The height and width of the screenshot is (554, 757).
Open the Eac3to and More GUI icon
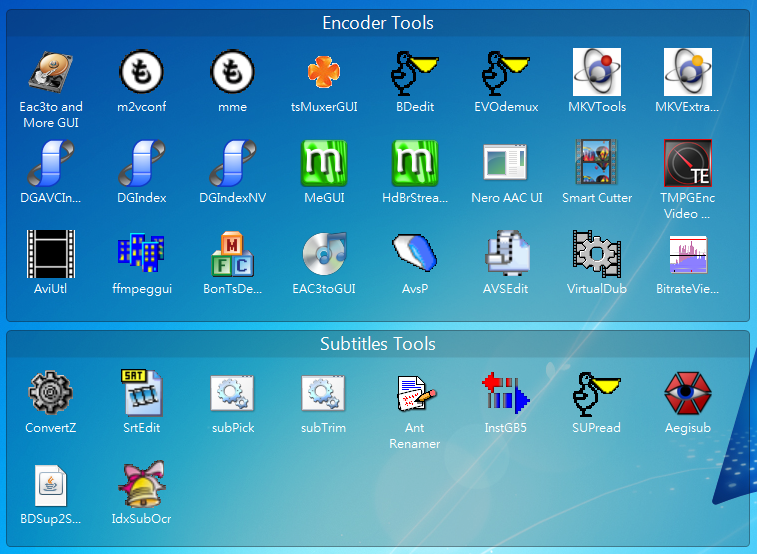click(x=51, y=72)
